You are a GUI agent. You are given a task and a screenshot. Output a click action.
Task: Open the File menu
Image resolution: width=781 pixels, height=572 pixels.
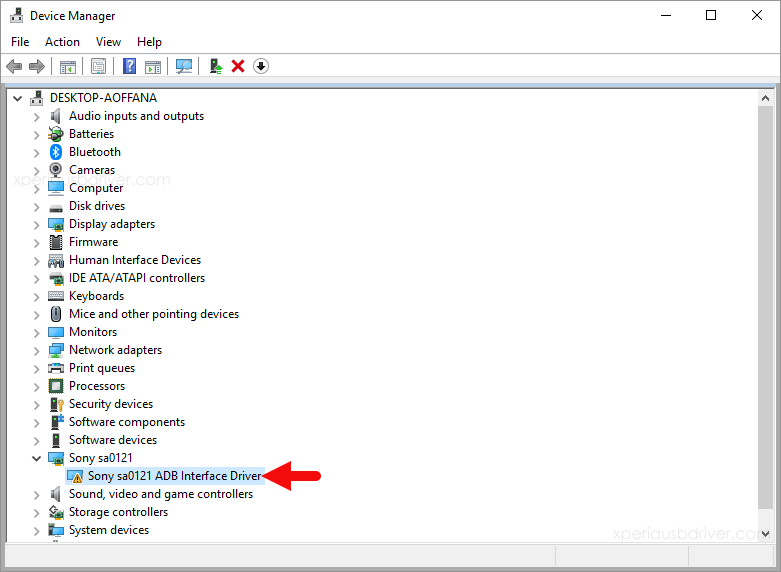pos(20,42)
